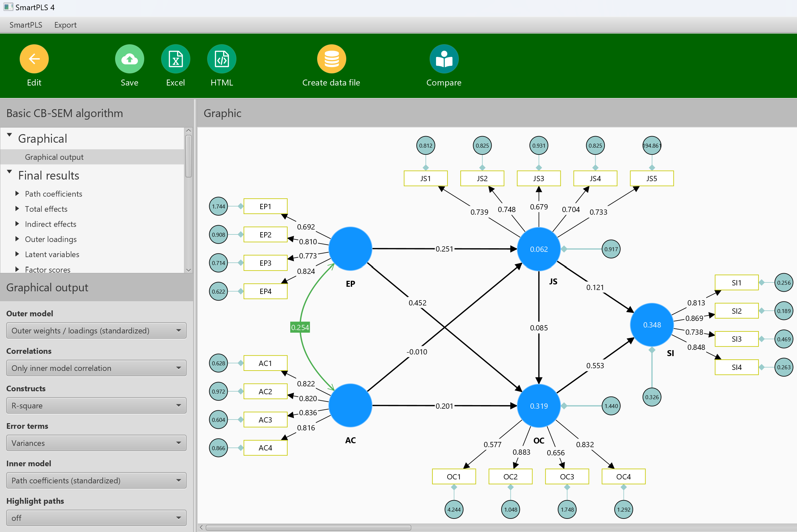This screenshot has height=532, width=797.
Task: Expand the Path coefficients tree item
Action: coord(17,193)
